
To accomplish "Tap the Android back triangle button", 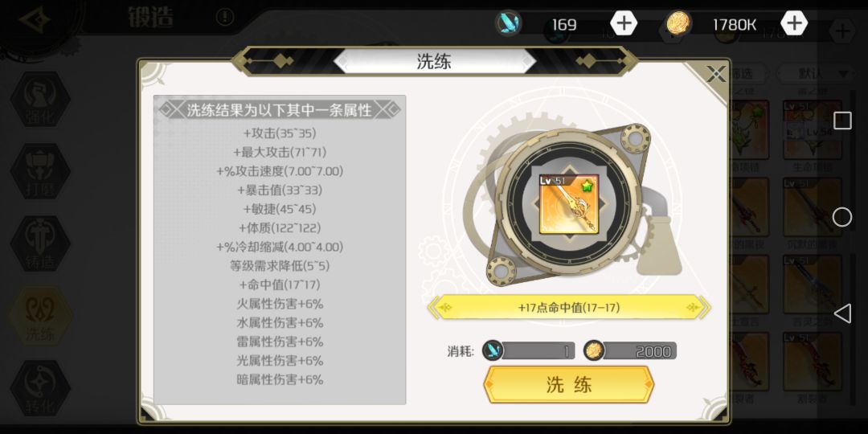I will 842,313.
